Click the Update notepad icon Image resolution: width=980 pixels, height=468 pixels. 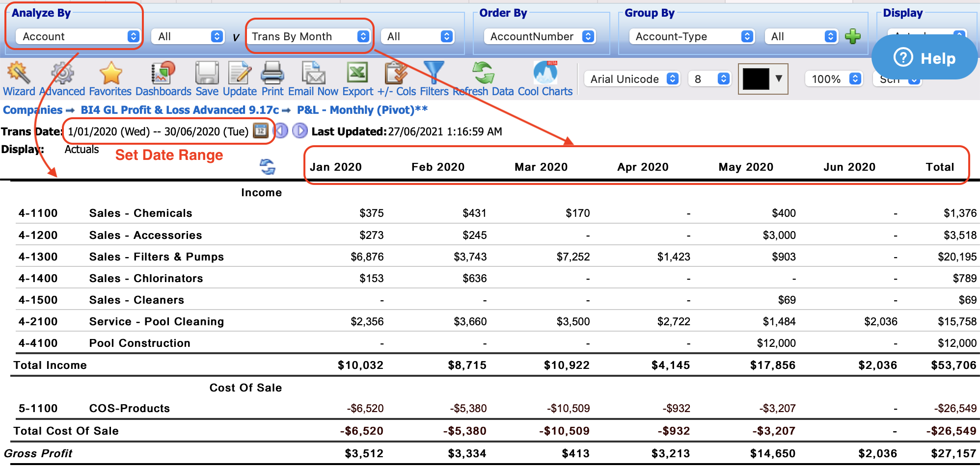click(x=240, y=73)
